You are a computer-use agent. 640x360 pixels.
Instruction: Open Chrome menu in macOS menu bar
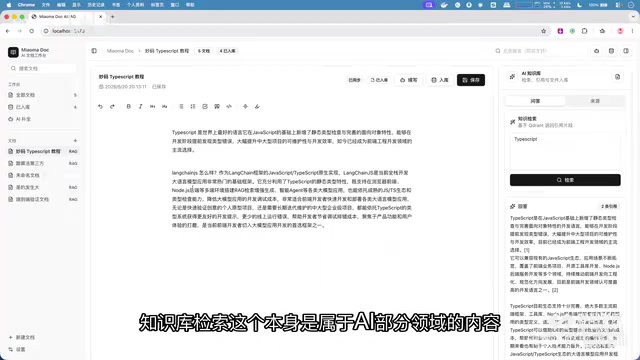[26, 5]
